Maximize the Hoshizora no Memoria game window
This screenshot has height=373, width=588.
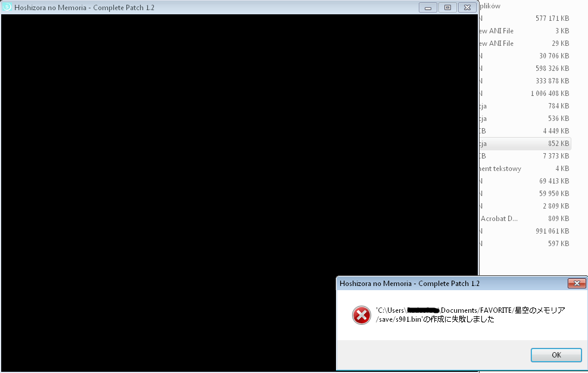[x=447, y=7]
